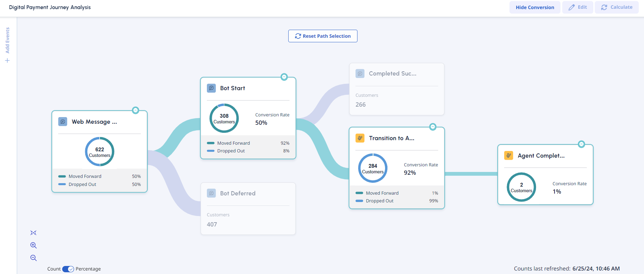Click the Edit button
The height and width of the screenshot is (274, 644).
pyautogui.click(x=578, y=7)
